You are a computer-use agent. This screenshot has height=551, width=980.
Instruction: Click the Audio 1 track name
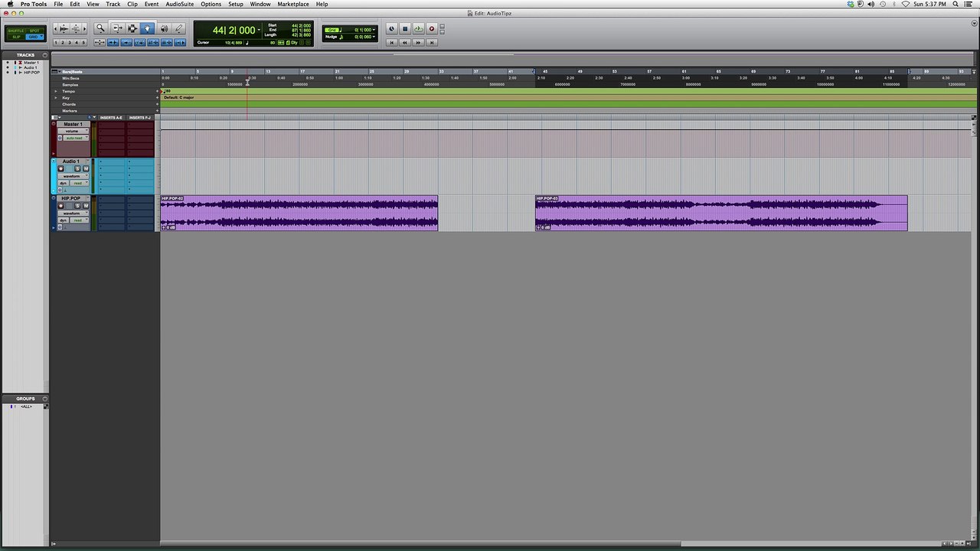71,161
